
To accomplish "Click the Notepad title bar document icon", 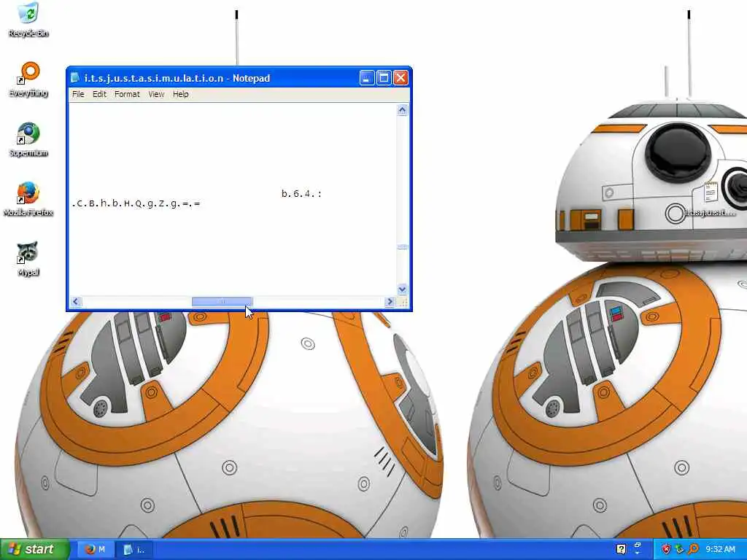I will (x=75, y=77).
